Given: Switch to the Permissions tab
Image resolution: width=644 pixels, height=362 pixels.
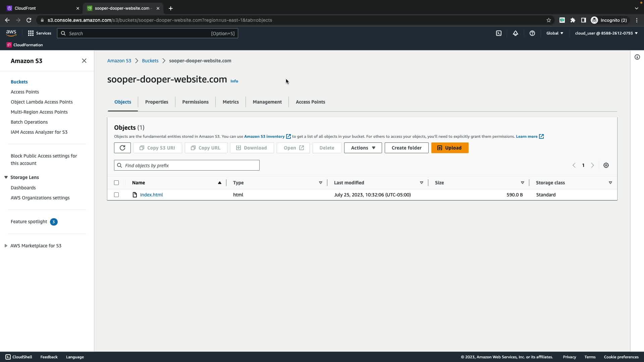Looking at the screenshot, I should click(195, 102).
